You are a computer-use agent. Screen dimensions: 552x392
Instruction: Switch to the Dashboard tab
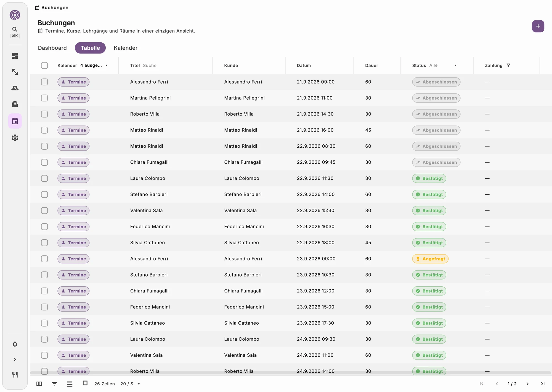pyautogui.click(x=52, y=48)
